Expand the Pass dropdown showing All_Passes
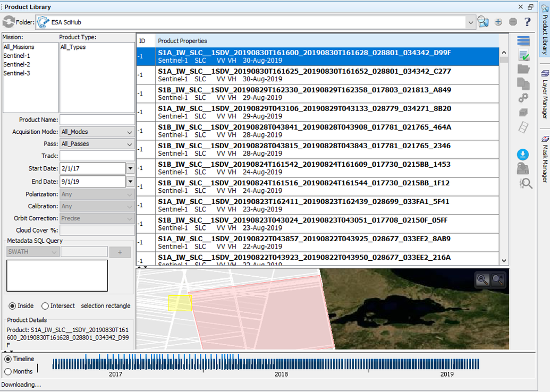Image resolution: width=550 pixels, height=392 pixels. tap(130, 143)
